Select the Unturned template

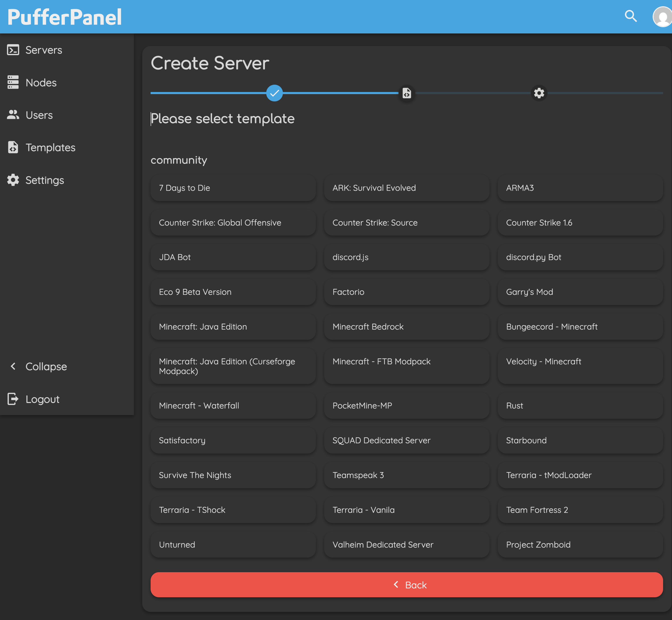233,544
